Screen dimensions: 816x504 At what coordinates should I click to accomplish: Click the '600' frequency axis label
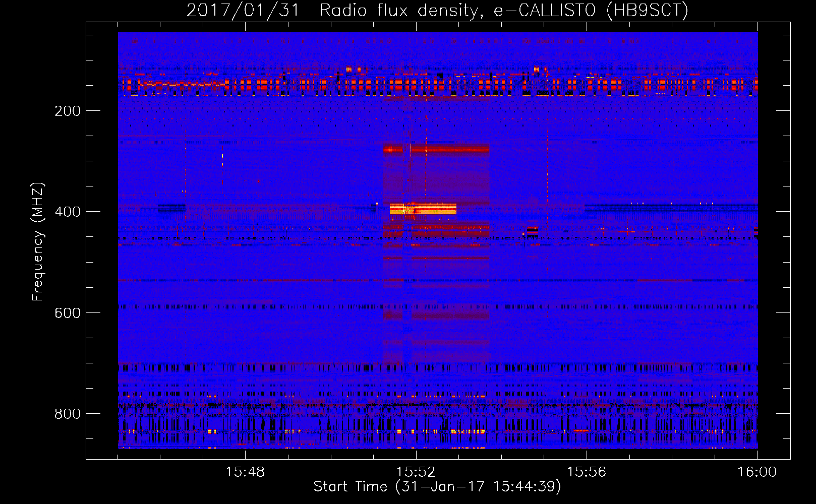(x=68, y=313)
